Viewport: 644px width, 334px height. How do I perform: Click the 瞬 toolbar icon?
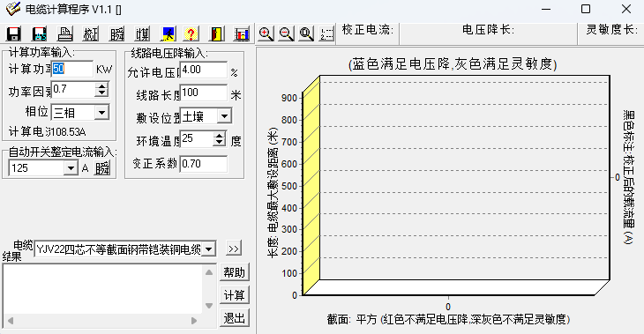pos(116,33)
